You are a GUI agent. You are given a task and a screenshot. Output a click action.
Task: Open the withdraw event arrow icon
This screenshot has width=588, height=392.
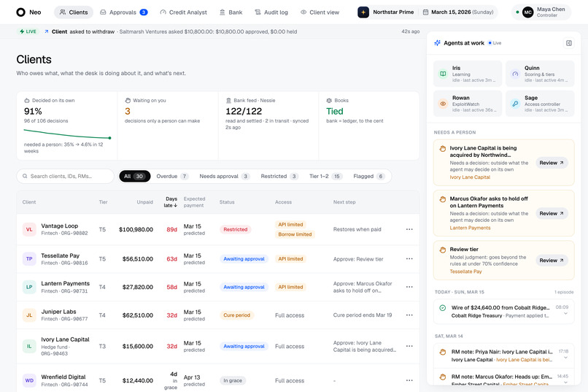pyautogui.click(x=47, y=31)
